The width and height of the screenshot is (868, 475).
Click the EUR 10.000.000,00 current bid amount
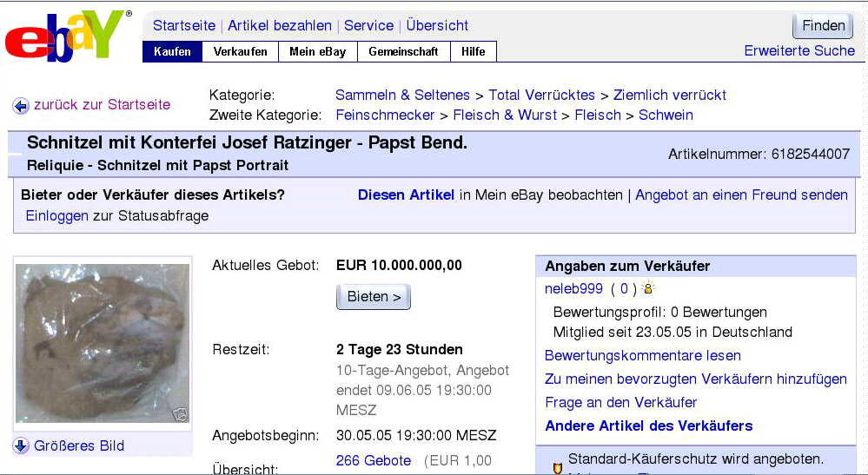click(x=399, y=266)
